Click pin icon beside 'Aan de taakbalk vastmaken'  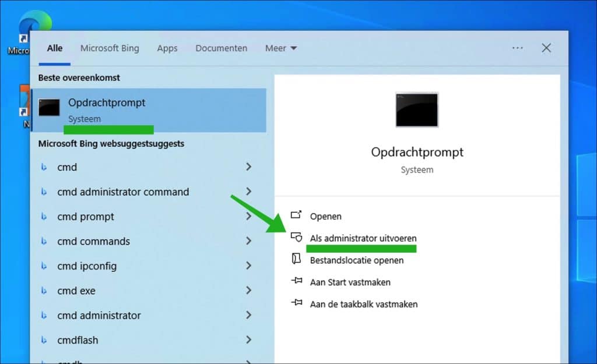pos(297,303)
